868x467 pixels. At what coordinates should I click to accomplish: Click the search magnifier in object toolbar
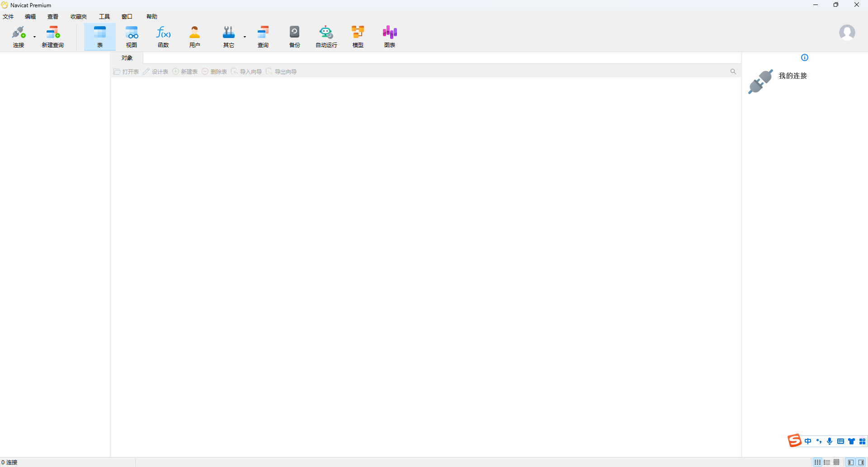point(733,71)
